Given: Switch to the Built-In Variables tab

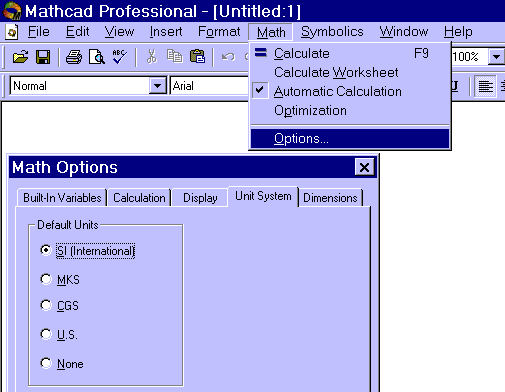Looking at the screenshot, I should coord(62,198).
